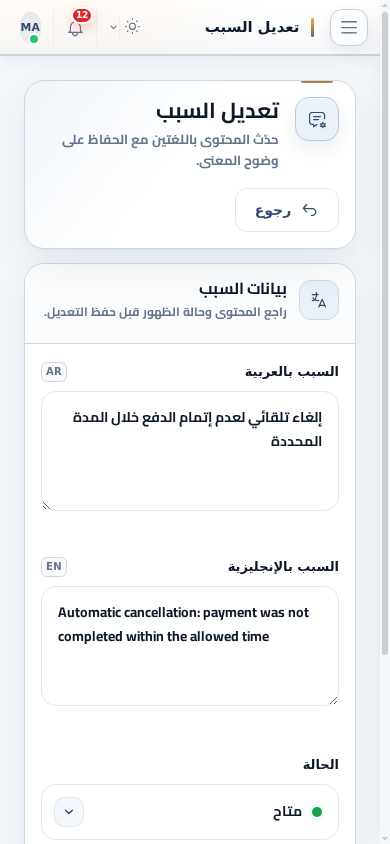
Task: Open the MA user avatar menu
Action: pos(31,28)
